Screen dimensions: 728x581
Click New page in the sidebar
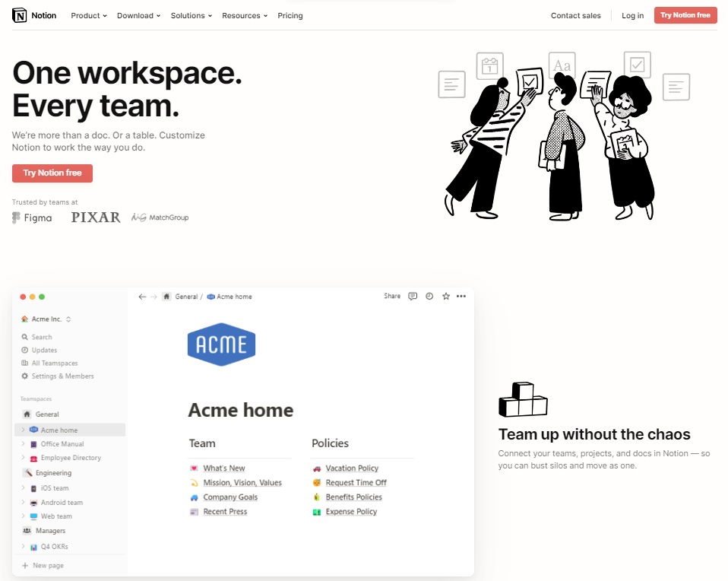pyautogui.click(x=43, y=566)
